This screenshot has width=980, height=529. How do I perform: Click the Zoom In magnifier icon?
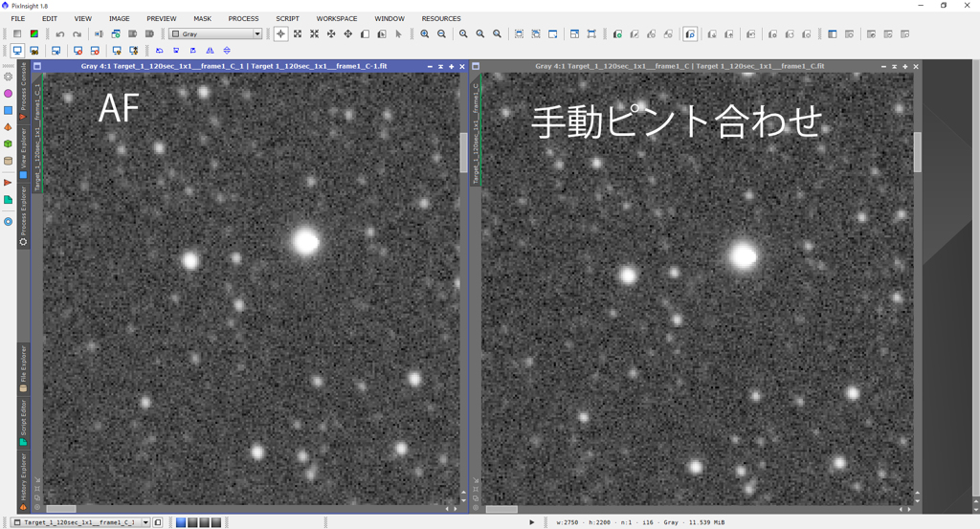tap(425, 34)
